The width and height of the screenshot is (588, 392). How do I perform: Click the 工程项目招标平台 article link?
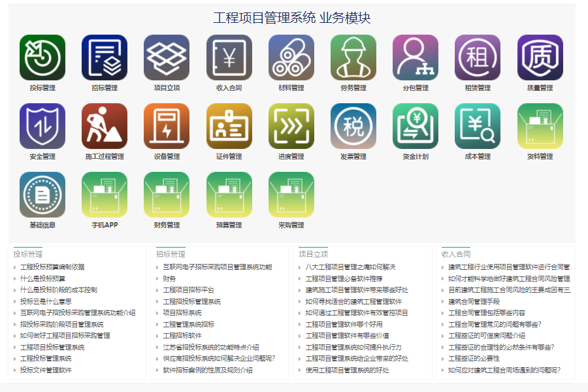(189, 290)
